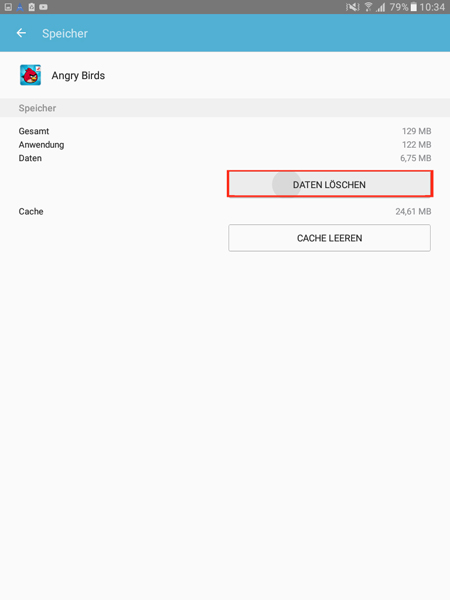Tap the 24,61 MB cache size value
Viewport: 450px width, 600px height.
[x=413, y=211]
